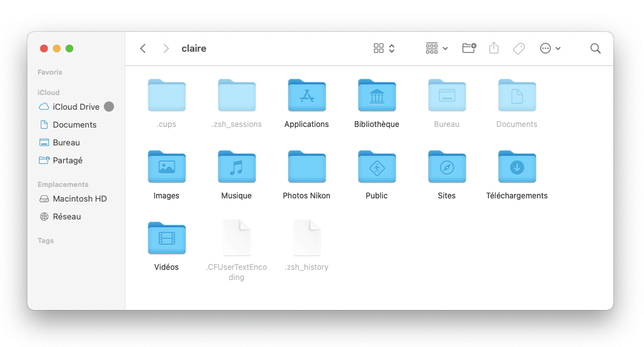Open Réseau in the sidebar
This screenshot has width=644, height=347.
(66, 216)
